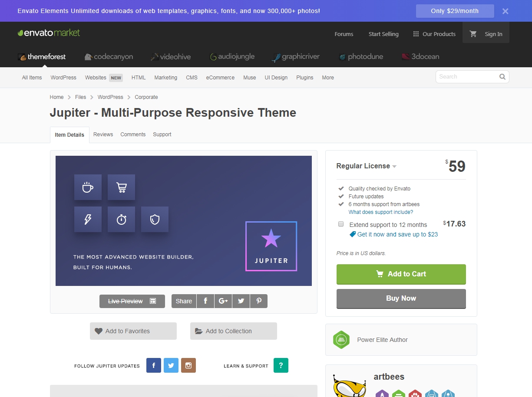This screenshot has width=532, height=397.
Task: Open the Live Preview button
Action: click(132, 301)
